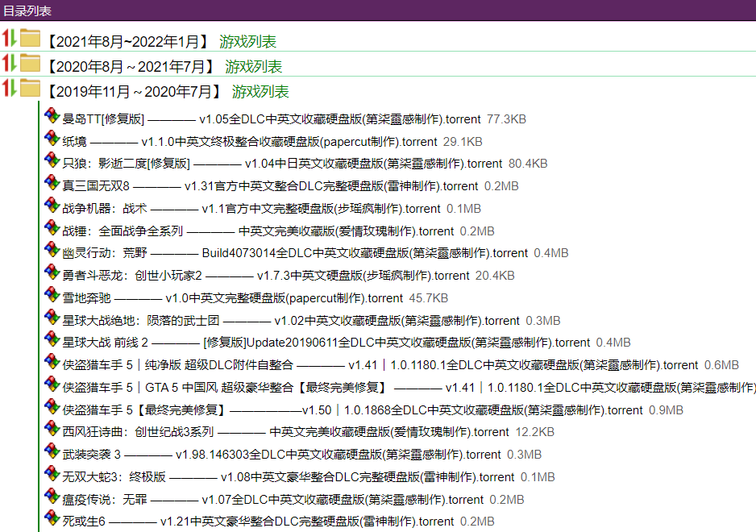This screenshot has width=756, height=532.
Task: Click the 80.4KB file size text
Action: (x=528, y=164)
